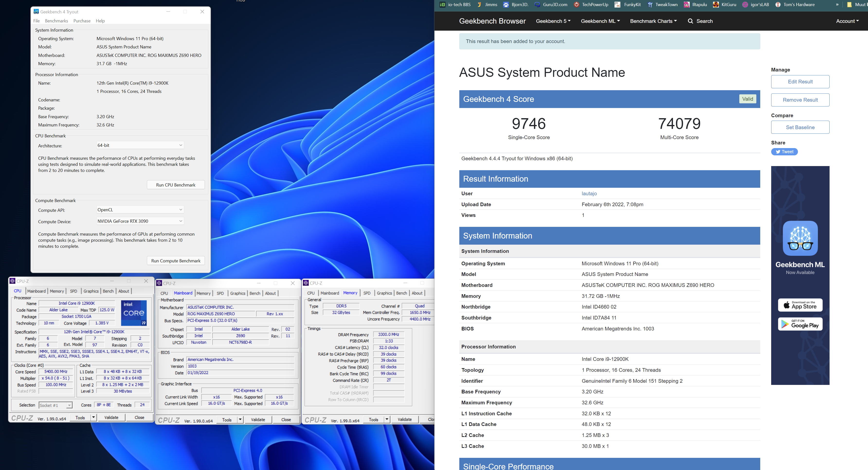868x470 pixels.
Task: Click the Intel Core i9 logo
Action: pos(134,313)
